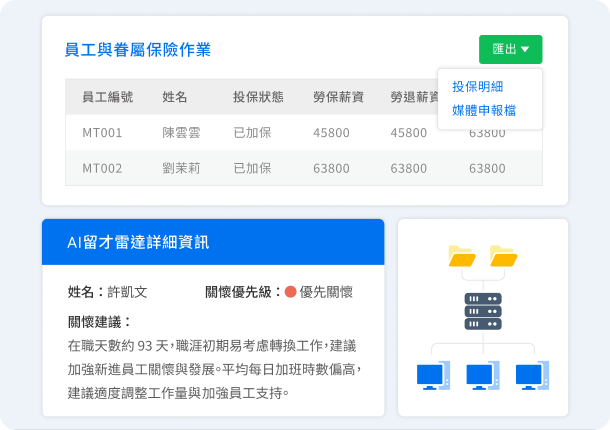610x430 pixels.
Task: Click employee name 陳雲雲
Action: (181, 132)
